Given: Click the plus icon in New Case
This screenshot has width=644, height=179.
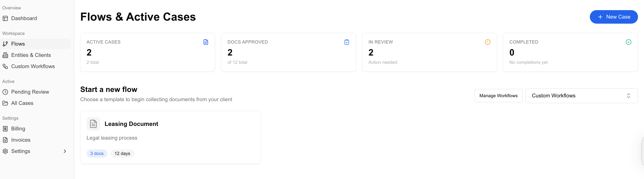Looking at the screenshot, I should point(600,17).
